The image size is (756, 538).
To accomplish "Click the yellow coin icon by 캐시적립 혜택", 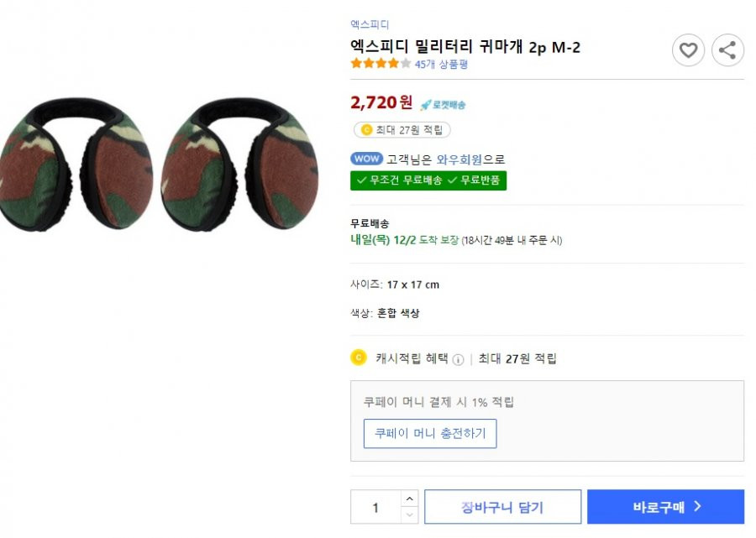I will 358,358.
